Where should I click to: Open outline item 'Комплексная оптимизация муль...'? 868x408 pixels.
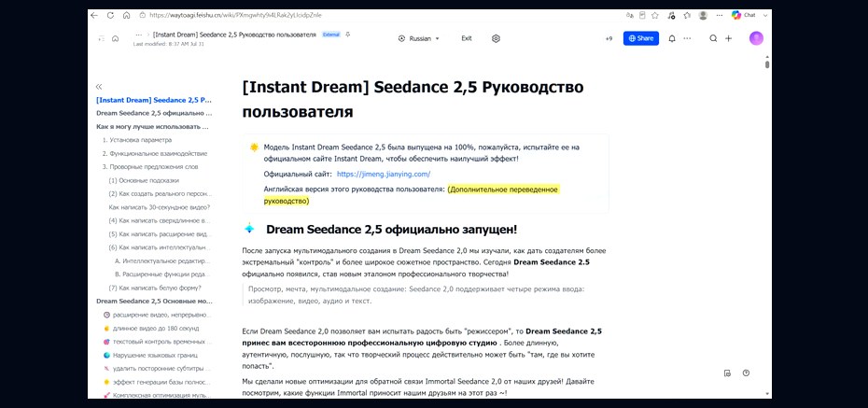tap(157, 395)
